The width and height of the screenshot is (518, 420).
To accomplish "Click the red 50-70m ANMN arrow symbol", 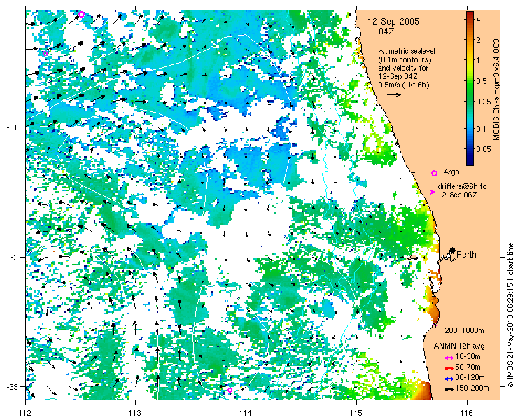I will (x=448, y=368).
